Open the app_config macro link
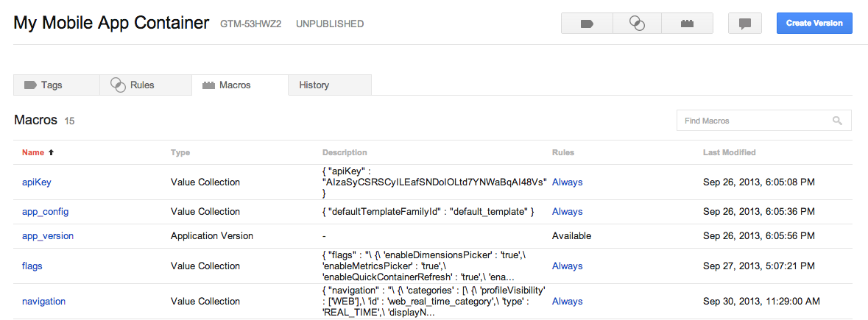Image resolution: width=868 pixels, height=320 pixels. 46,212
